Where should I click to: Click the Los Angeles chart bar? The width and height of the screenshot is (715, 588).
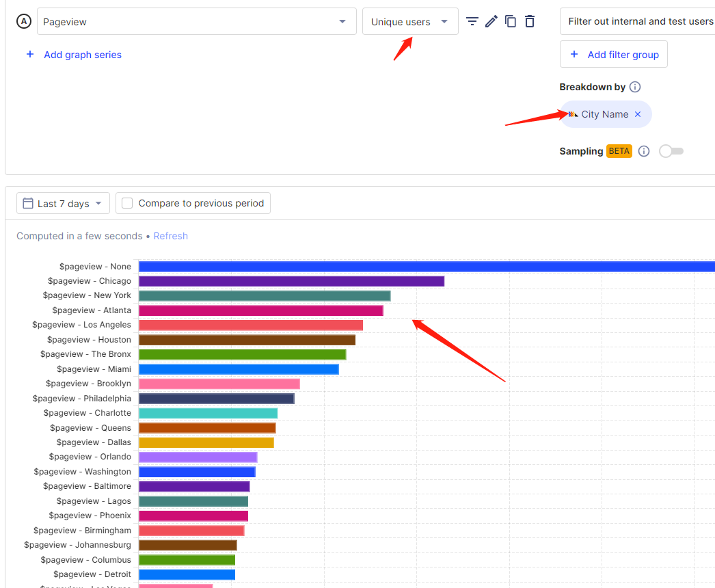click(x=251, y=325)
